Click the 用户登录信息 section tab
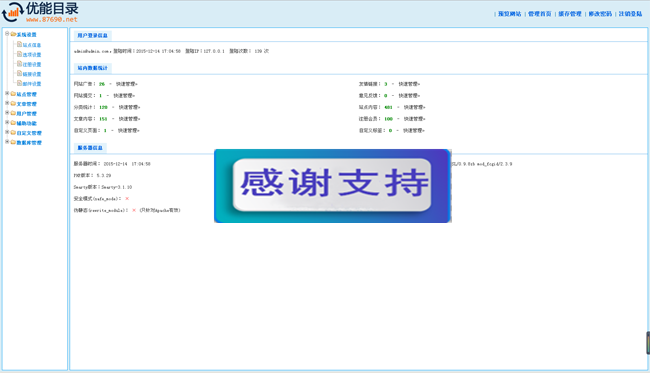650x373 pixels. pyautogui.click(x=92, y=35)
